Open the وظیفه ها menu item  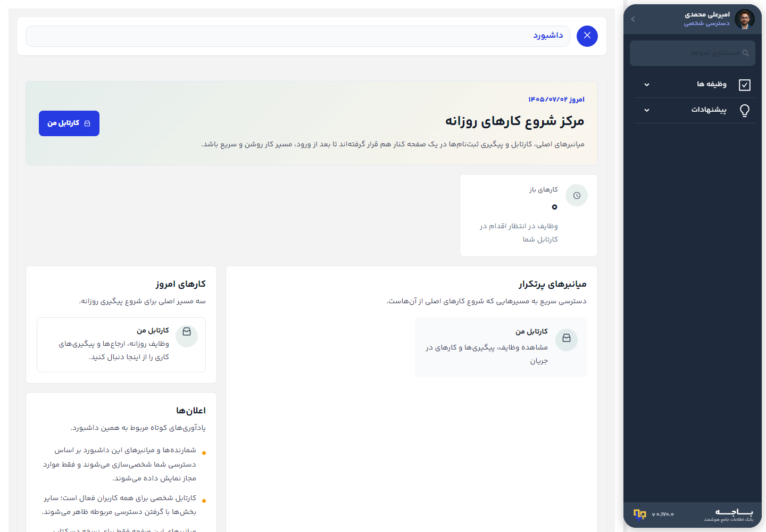pyautogui.click(x=695, y=85)
